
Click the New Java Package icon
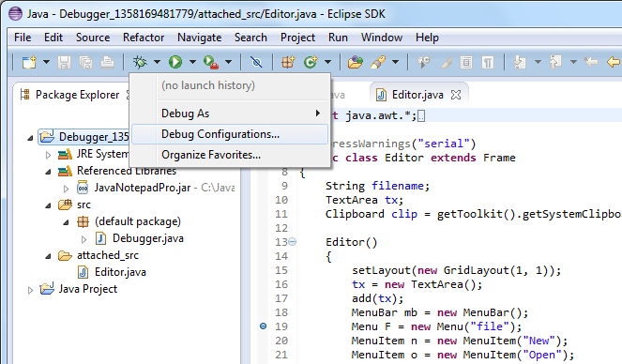tap(288, 62)
